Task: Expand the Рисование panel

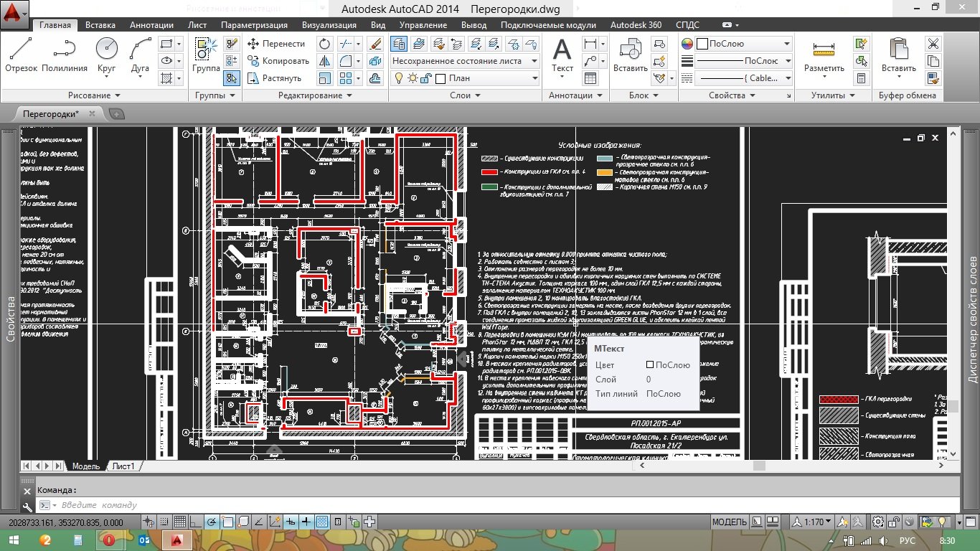Action: (x=94, y=95)
